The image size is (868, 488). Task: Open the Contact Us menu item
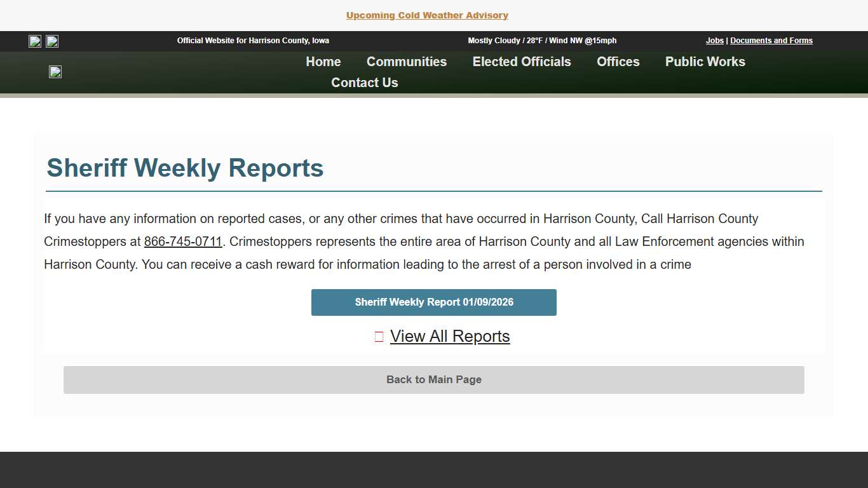pyautogui.click(x=364, y=83)
